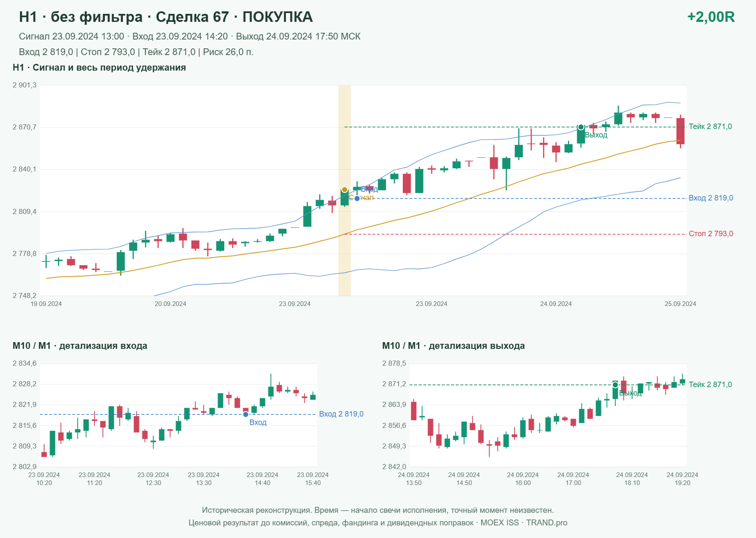Image resolution: width=756 pixels, height=538 pixels.
Task: Click the blue entry dot on H1 chart
Action: click(357, 198)
